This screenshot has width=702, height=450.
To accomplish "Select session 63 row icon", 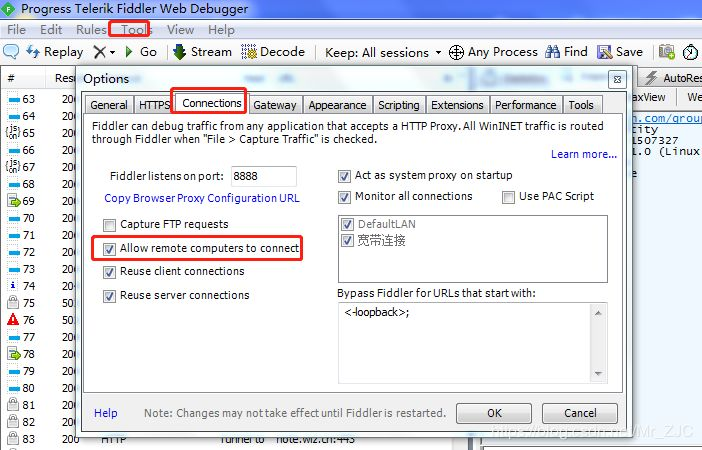I will click(x=14, y=99).
